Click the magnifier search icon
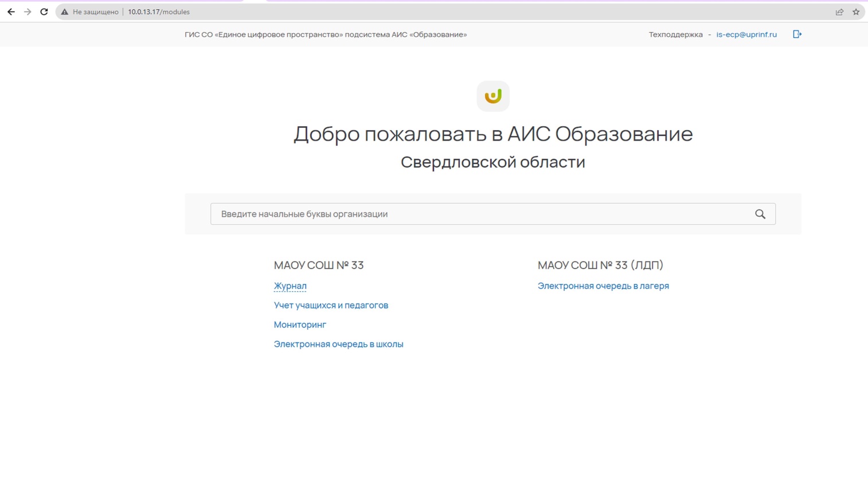 [760, 214]
